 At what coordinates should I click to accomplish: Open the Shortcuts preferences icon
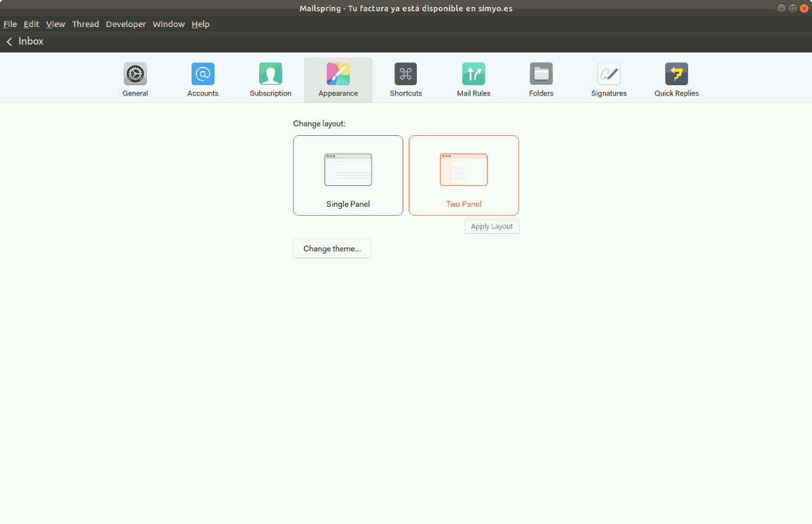(406, 74)
